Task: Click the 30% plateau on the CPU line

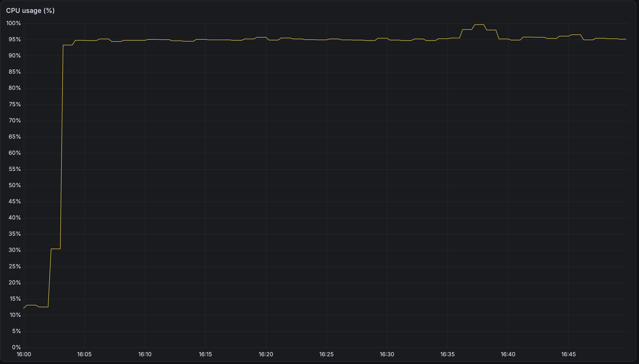Action: [x=56, y=249]
